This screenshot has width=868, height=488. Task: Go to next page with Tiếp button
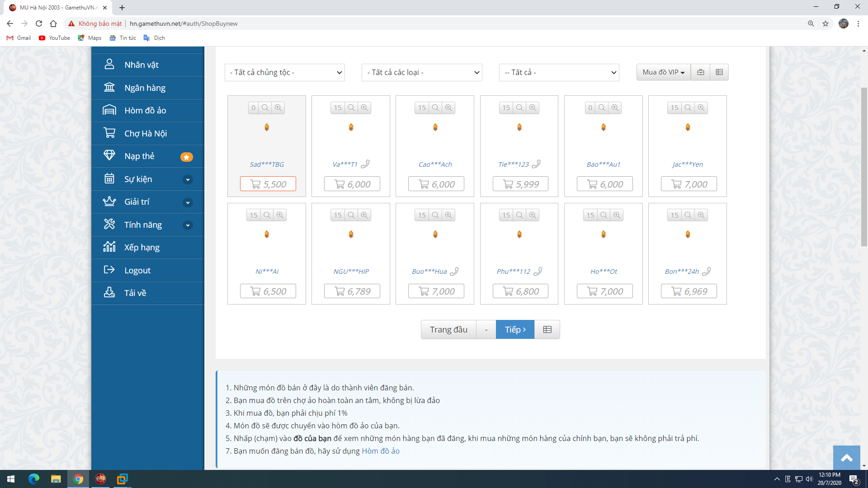(515, 329)
